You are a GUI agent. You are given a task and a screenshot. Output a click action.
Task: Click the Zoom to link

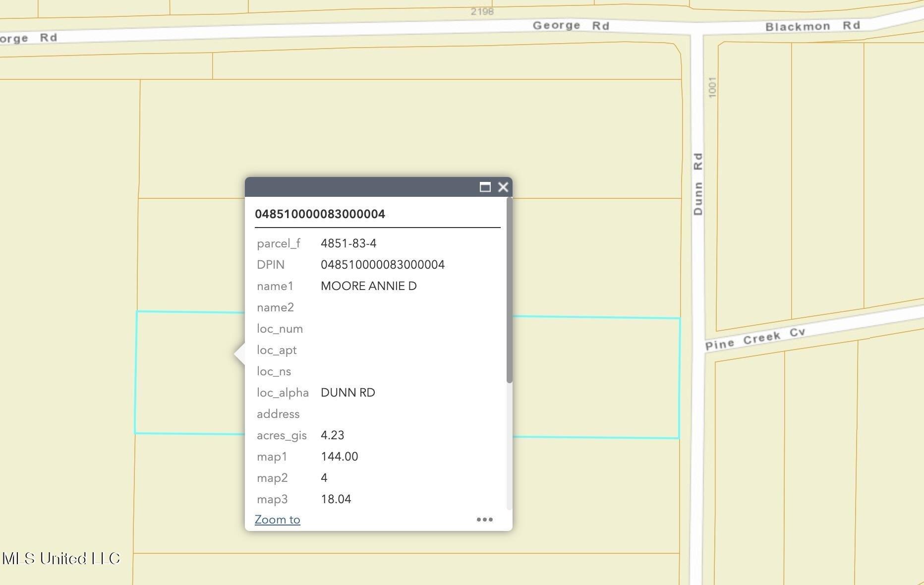click(x=277, y=520)
